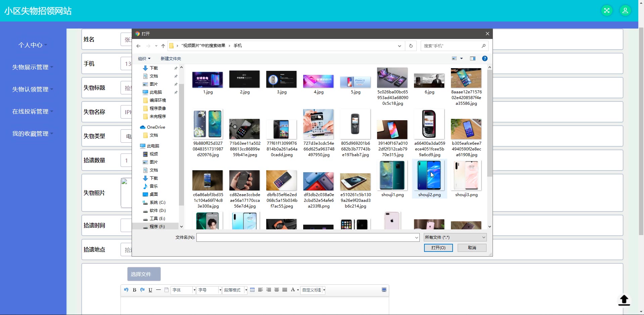Image resolution: width=644 pixels, height=315 pixels.
Task: Open the 组织 organize dropdown menu
Action: coord(144,58)
